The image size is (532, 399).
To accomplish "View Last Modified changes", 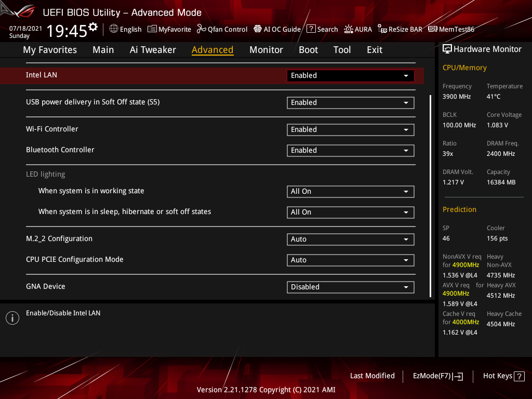I will pyautogui.click(x=372, y=376).
